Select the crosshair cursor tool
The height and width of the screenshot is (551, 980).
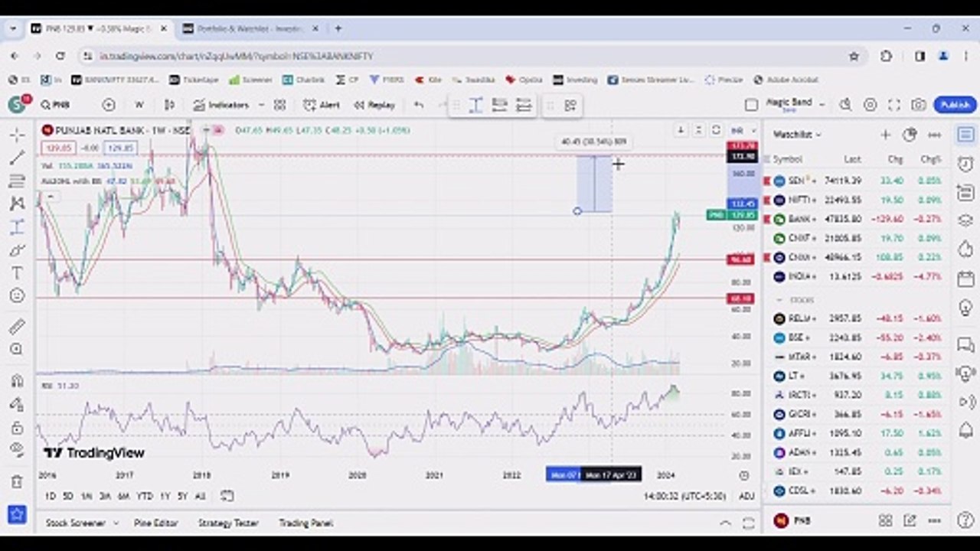17,135
